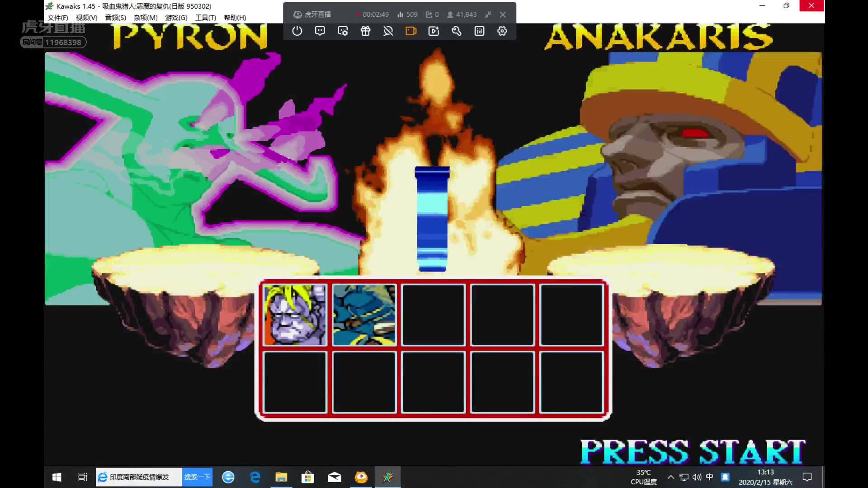Click the power icon in streaming toolbar
This screenshot has height=488, width=868.
297,31
